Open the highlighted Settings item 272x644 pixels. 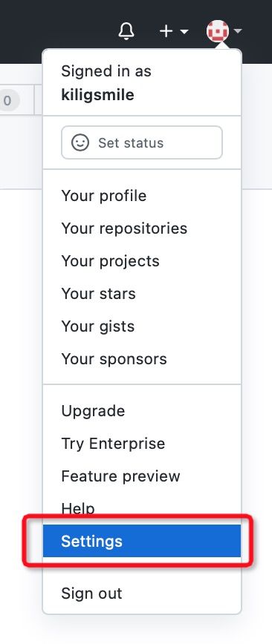click(142, 541)
